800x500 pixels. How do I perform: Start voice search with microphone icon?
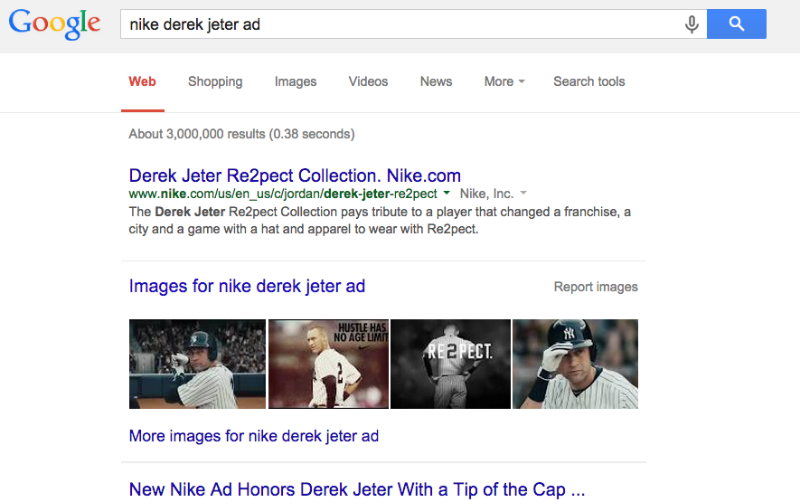pyautogui.click(x=691, y=24)
